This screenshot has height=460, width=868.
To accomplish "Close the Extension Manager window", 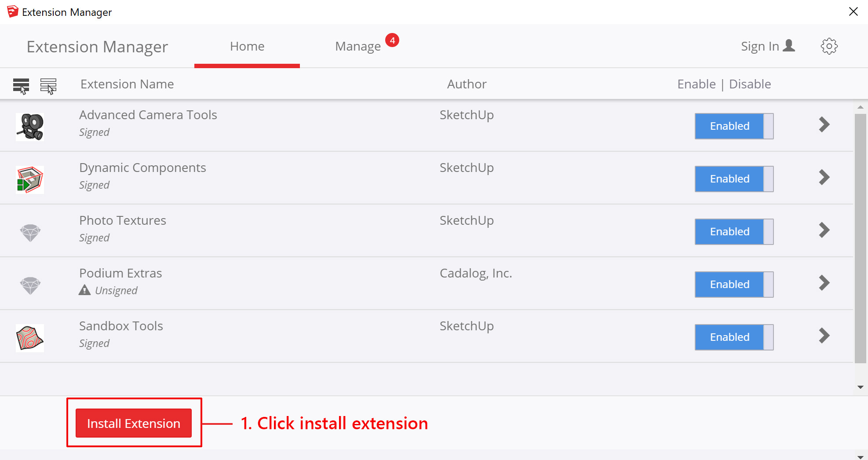I will click(853, 11).
